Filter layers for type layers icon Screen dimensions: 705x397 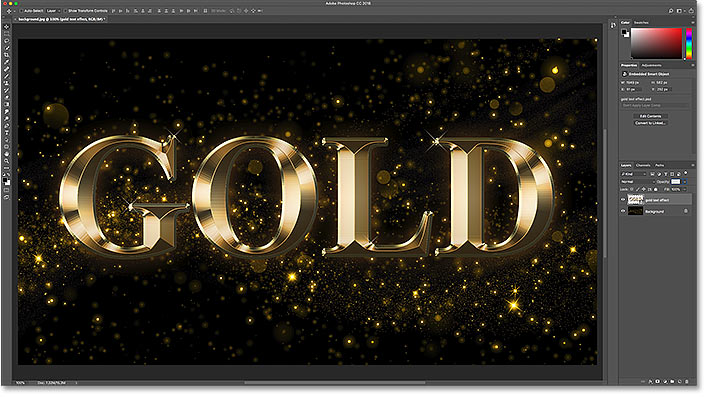(x=666, y=174)
